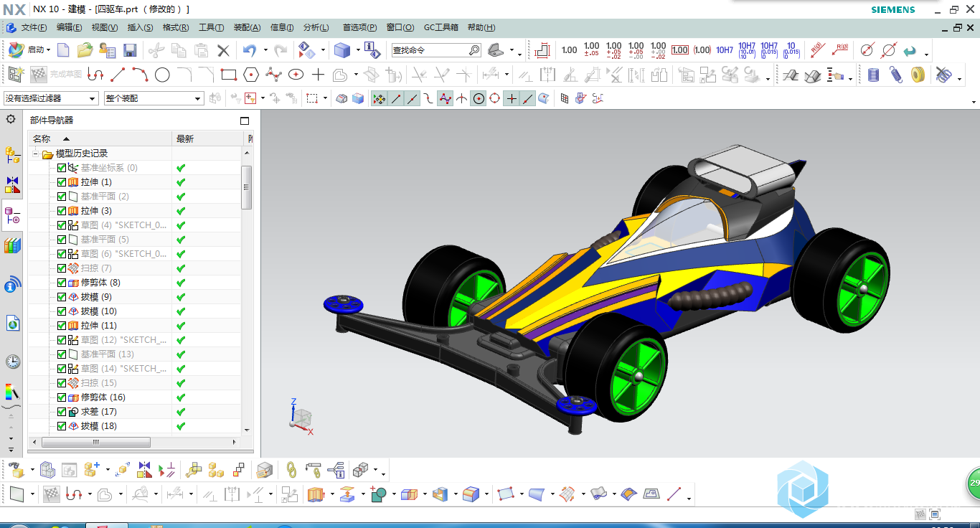Viewport: 980px width, 528px height.
Task: Select the Polygon sketch tool
Action: pyautogui.click(x=251, y=74)
